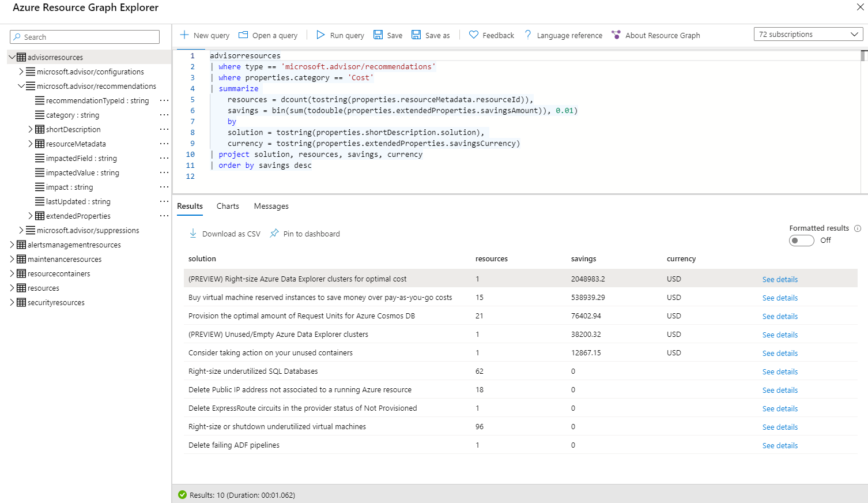868x503 pixels.
Task: Expand the resourceMetadata field
Action: [30, 144]
